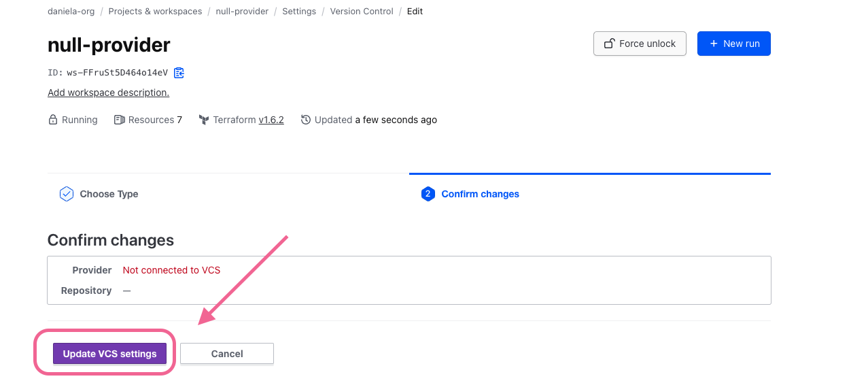Image resolution: width=868 pixels, height=383 pixels.
Task: Click the step 2 hexagon icon
Action: 428,194
